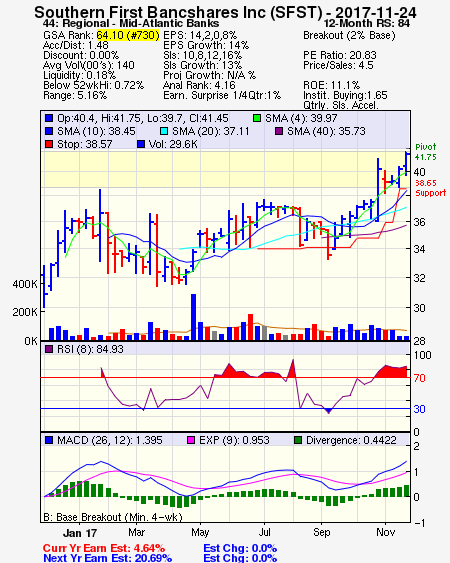Click the '12-Month RS: 84' text
The image size is (450, 563).
click(x=366, y=24)
